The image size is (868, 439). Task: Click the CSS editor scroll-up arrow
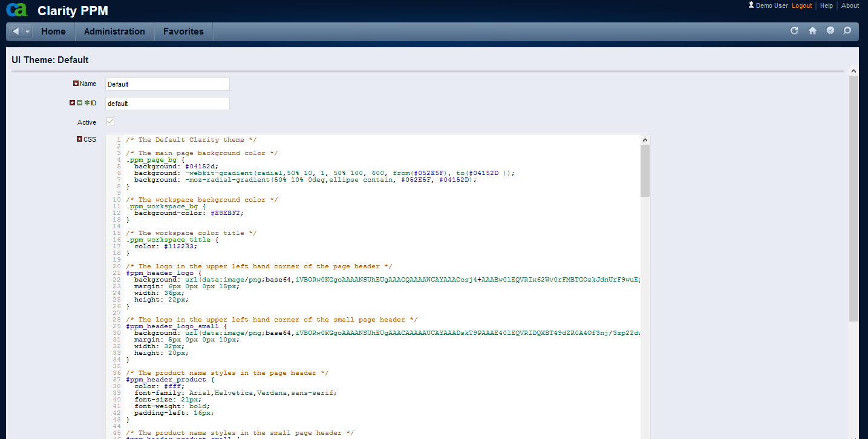click(645, 139)
